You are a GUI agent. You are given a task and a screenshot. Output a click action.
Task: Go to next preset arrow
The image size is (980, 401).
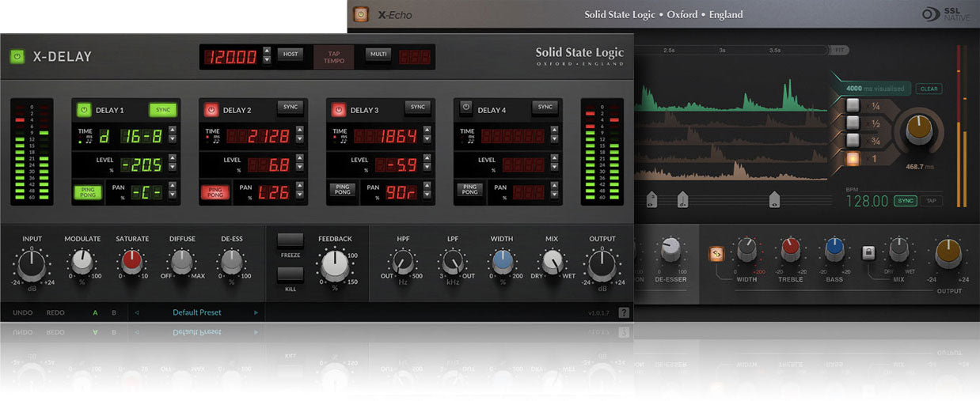click(256, 312)
